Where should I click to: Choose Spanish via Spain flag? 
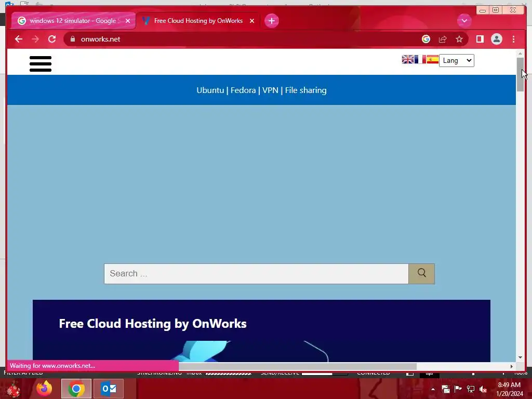(x=433, y=59)
